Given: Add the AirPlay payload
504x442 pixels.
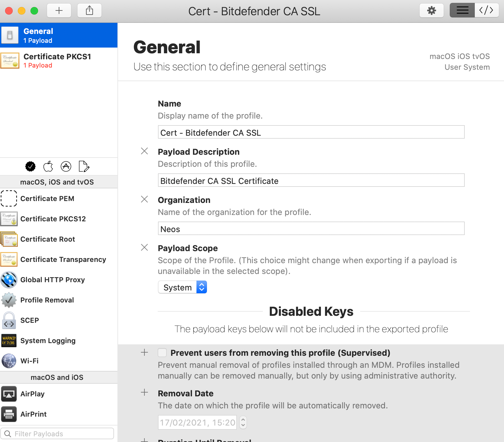Looking at the screenshot, I should point(59,394).
